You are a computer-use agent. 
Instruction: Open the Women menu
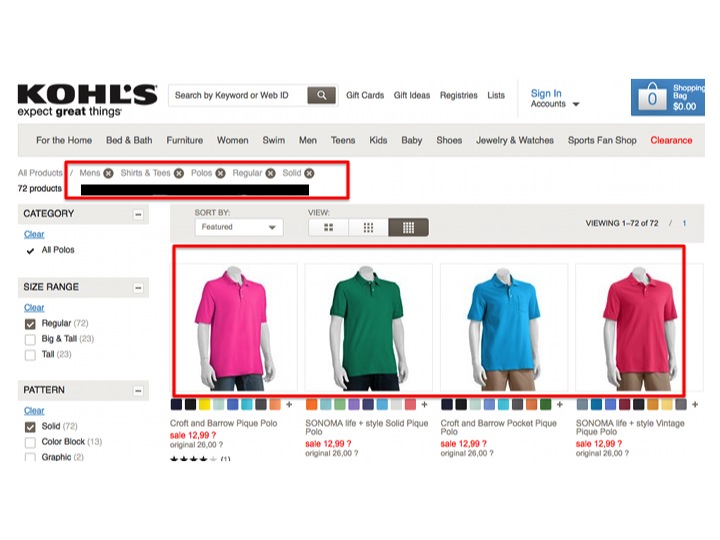[233, 140]
